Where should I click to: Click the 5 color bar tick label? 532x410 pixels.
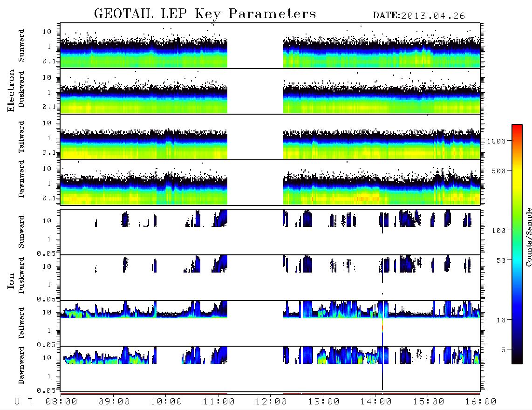tap(504, 350)
